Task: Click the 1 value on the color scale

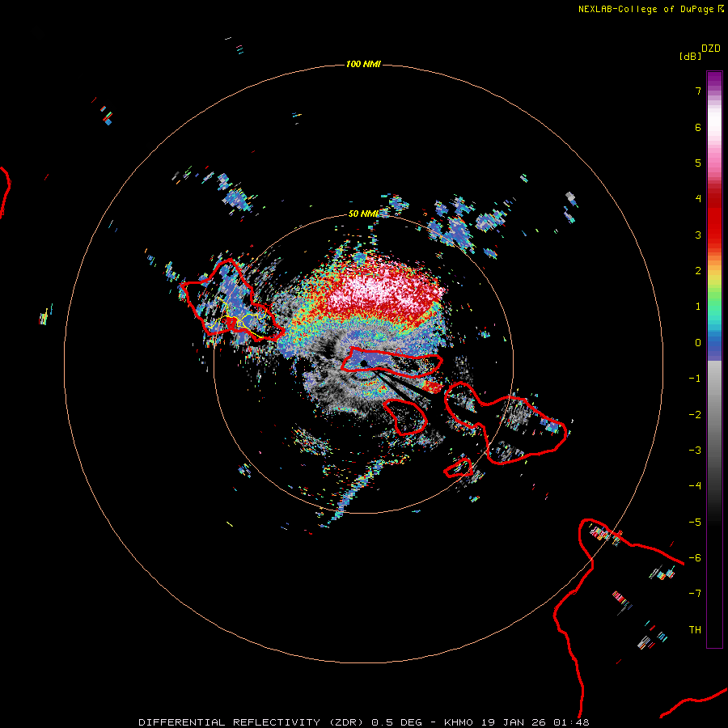Action: pyautogui.click(x=698, y=307)
